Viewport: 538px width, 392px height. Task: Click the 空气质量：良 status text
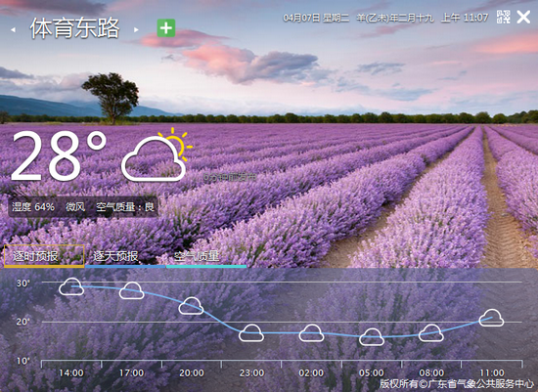point(125,207)
